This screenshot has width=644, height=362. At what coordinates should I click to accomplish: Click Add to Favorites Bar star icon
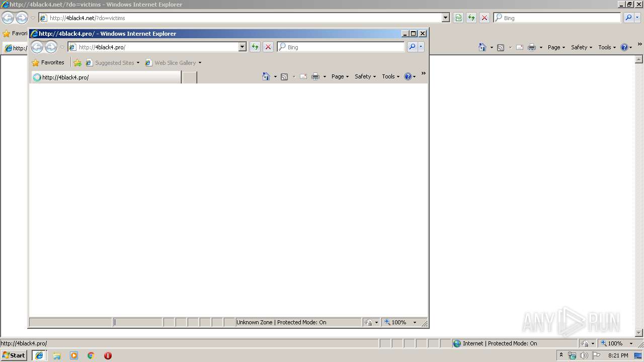(77, 63)
